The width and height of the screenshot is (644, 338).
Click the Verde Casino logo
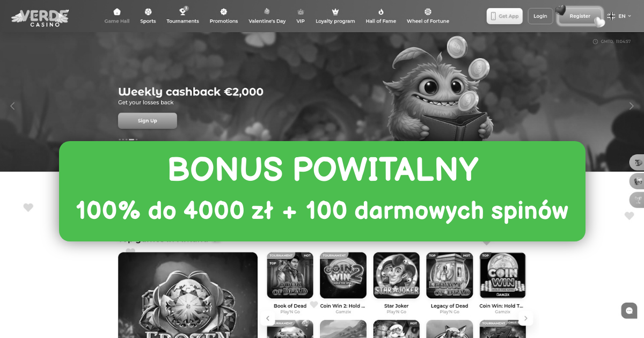tap(40, 17)
